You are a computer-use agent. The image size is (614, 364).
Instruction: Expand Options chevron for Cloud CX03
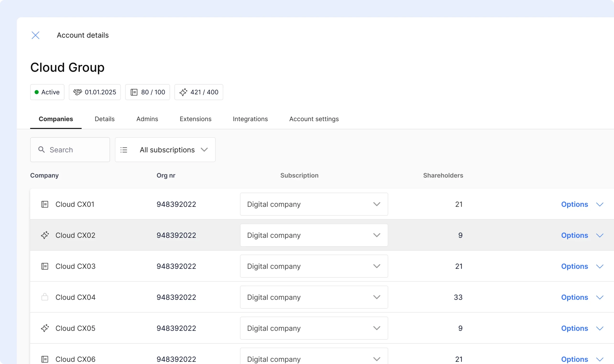(600, 266)
